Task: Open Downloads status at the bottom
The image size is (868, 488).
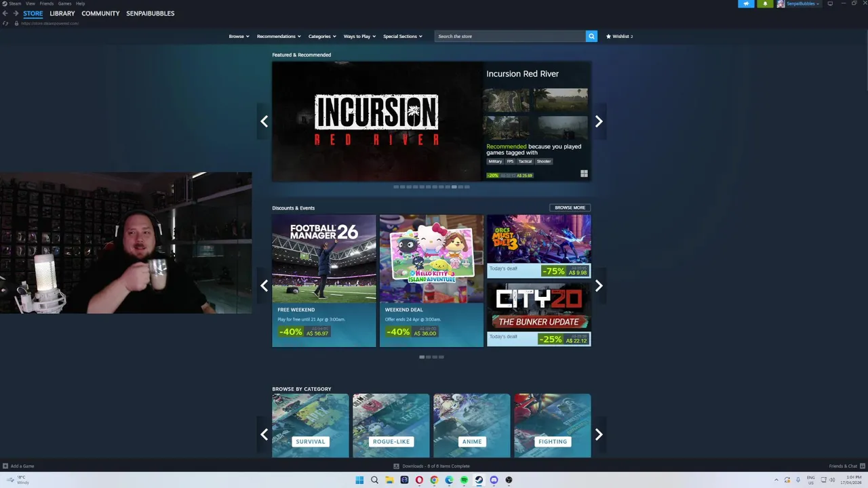Action: tap(432, 466)
